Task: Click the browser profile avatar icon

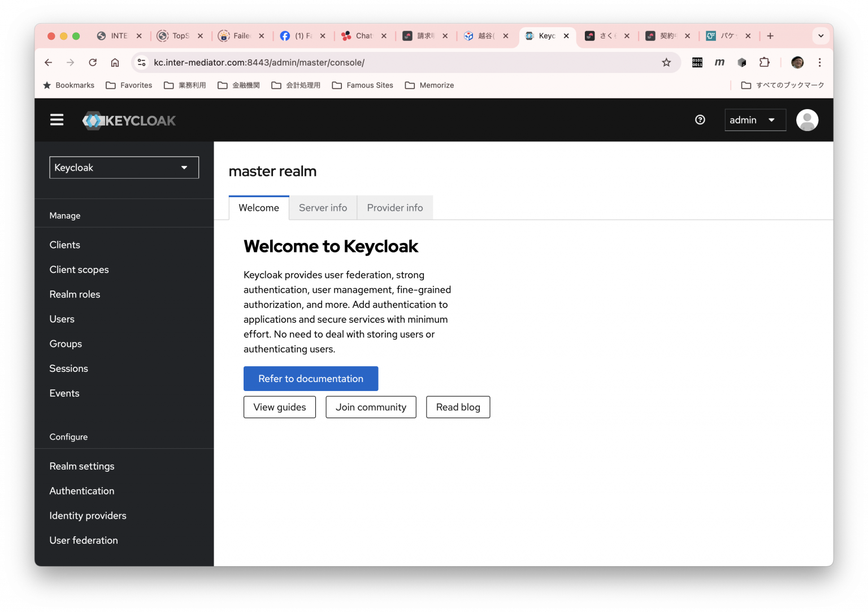Action: pos(797,62)
